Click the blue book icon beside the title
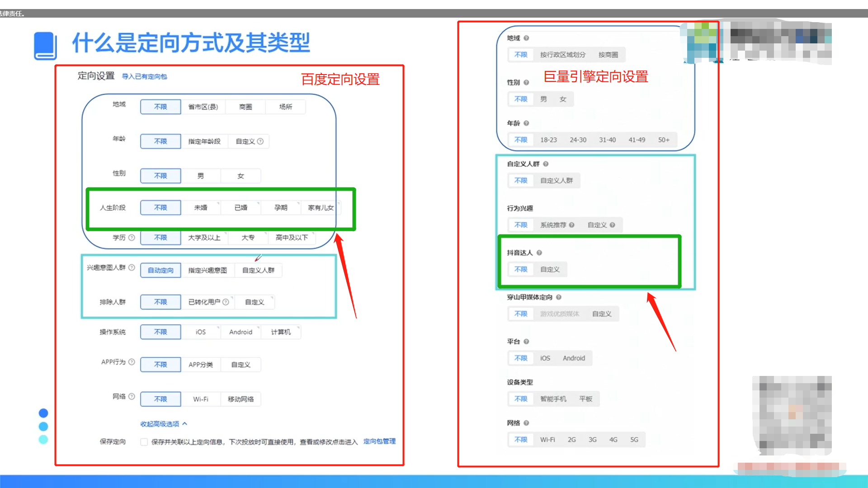Image resolution: width=868 pixels, height=488 pixels. (x=45, y=46)
